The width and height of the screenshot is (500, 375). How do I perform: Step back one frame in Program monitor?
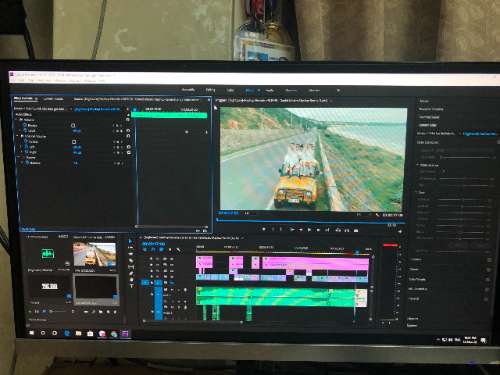click(300, 230)
